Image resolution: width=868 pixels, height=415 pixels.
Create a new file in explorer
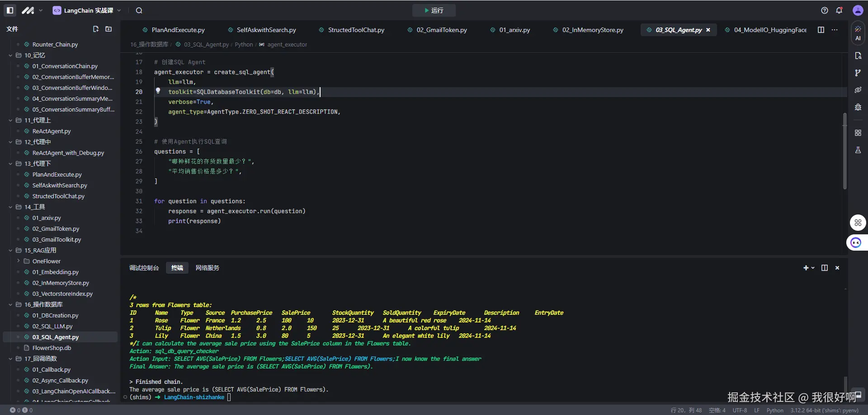[96, 29]
